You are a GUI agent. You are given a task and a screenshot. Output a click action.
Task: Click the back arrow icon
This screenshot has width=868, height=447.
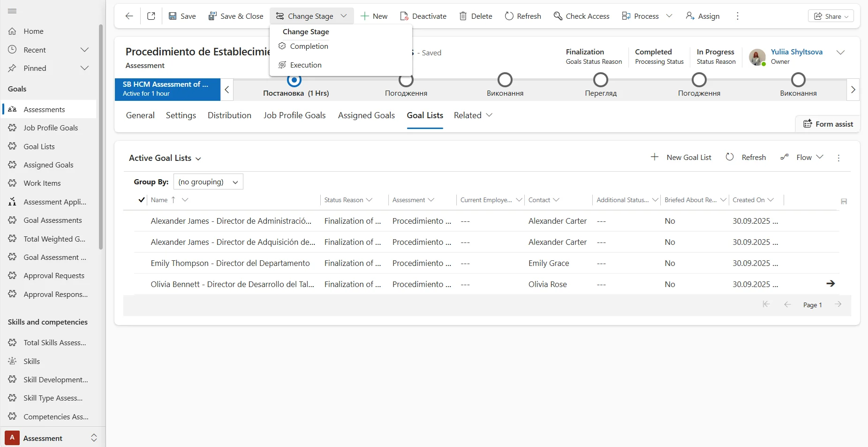[x=129, y=16]
